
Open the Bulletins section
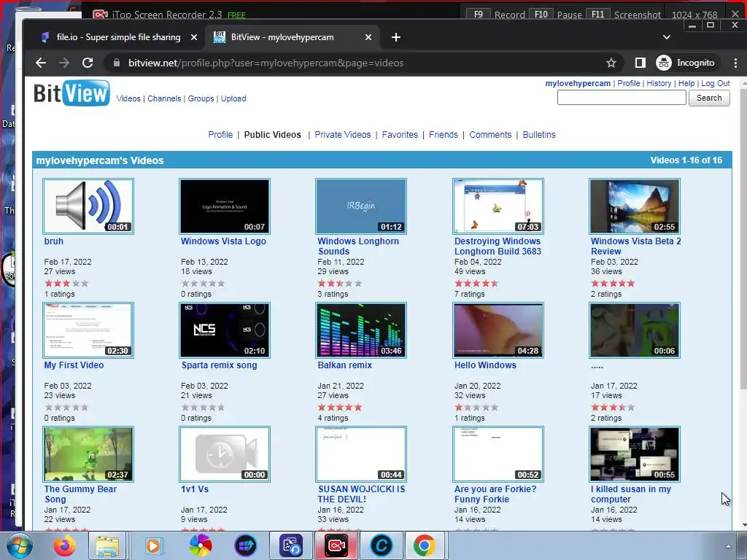pyautogui.click(x=539, y=135)
